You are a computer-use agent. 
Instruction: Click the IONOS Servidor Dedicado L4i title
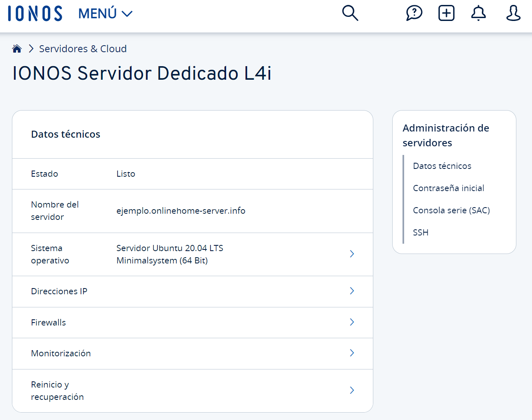(142, 73)
